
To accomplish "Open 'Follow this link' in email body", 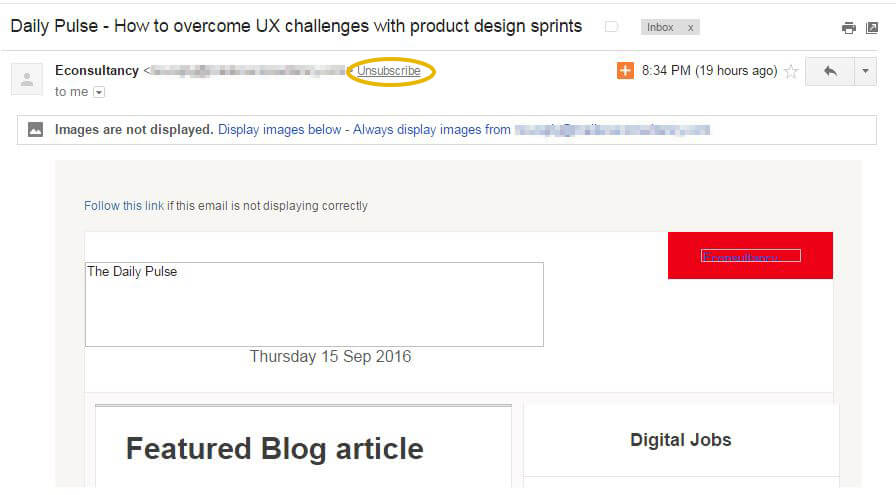I will coord(124,206).
